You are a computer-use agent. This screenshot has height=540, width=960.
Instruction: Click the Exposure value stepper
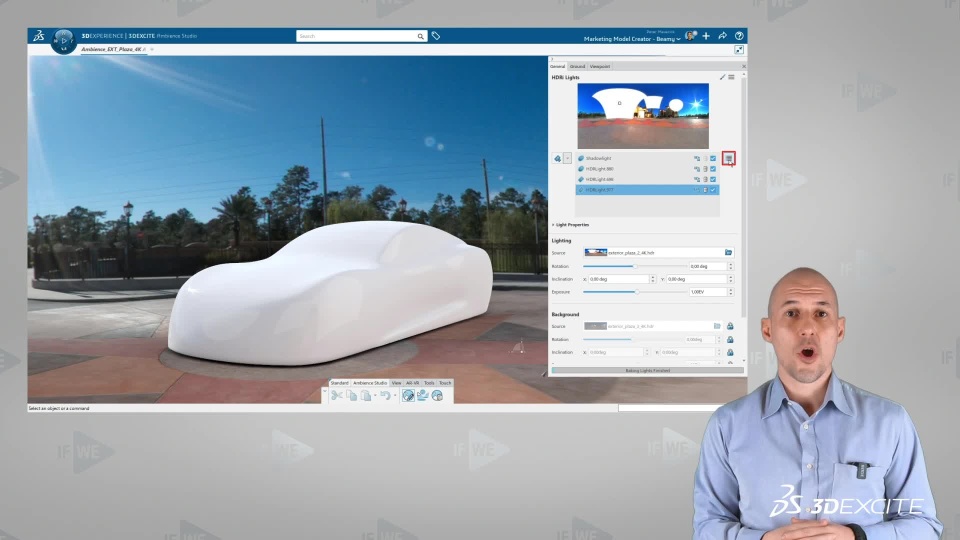click(730, 292)
